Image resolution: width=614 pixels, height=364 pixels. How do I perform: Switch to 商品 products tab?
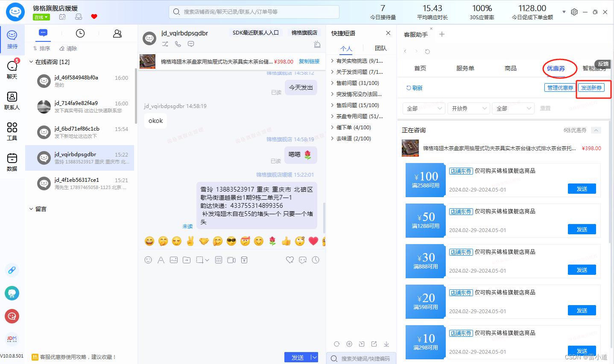pyautogui.click(x=510, y=68)
